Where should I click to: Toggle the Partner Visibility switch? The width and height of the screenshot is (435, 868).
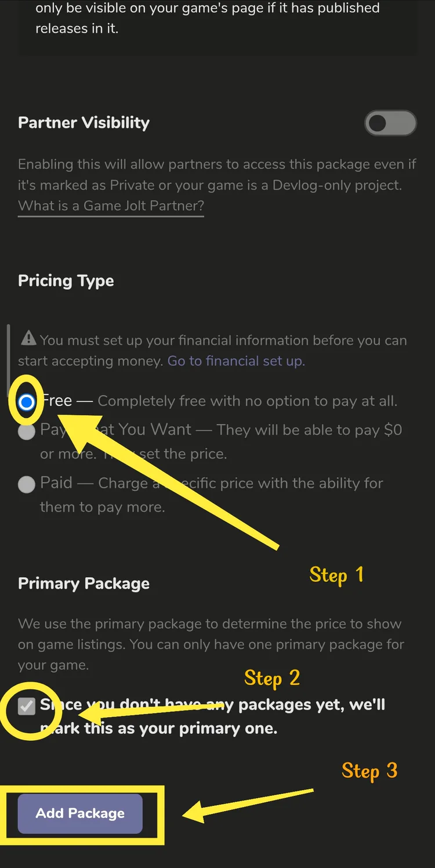(390, 123)
